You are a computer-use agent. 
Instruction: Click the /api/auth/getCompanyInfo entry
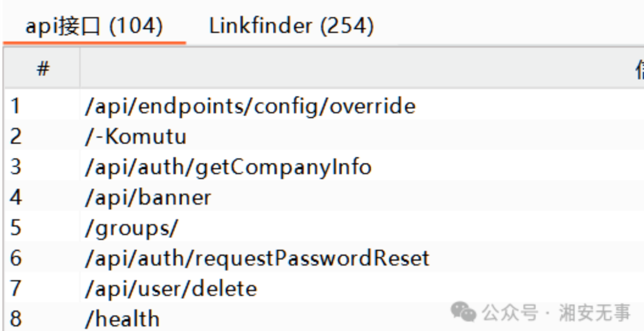pyautogui.click(x=228, y=167)
